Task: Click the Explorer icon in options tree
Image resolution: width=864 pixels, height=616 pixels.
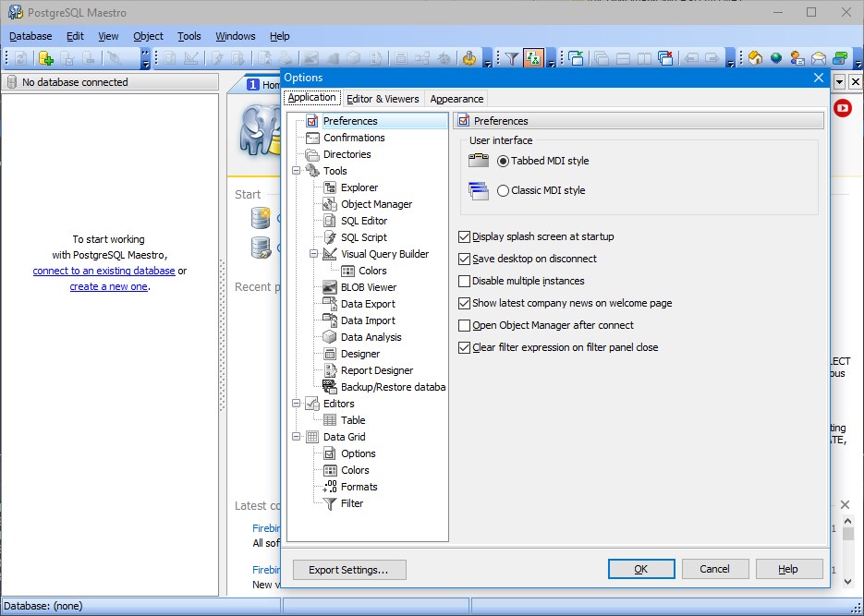Action: coord(330,187)
